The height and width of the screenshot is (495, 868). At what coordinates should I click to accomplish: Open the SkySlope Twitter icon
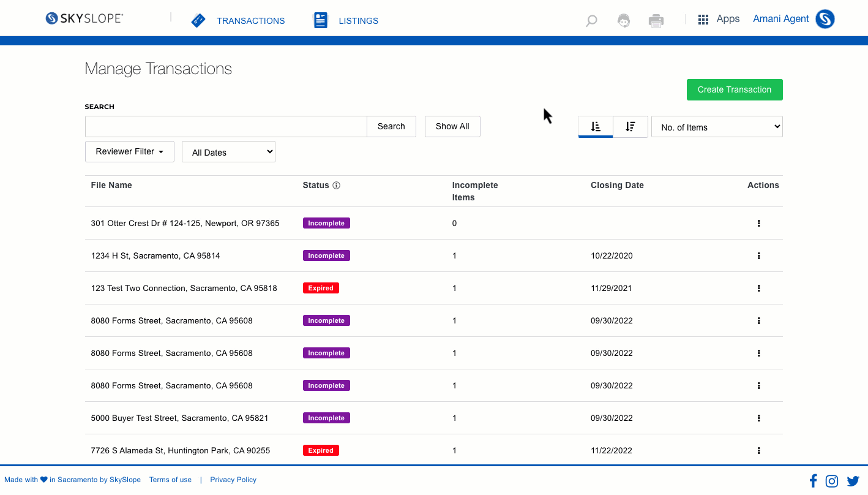pyautogui.click(x=853, y=481)
